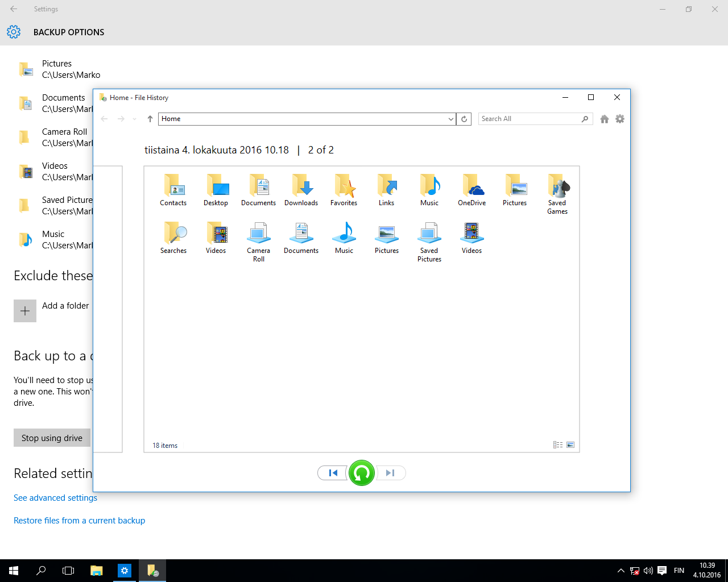728x582 pixels.
Task: Show hidden system tray icons
Action: pos(621,571)
